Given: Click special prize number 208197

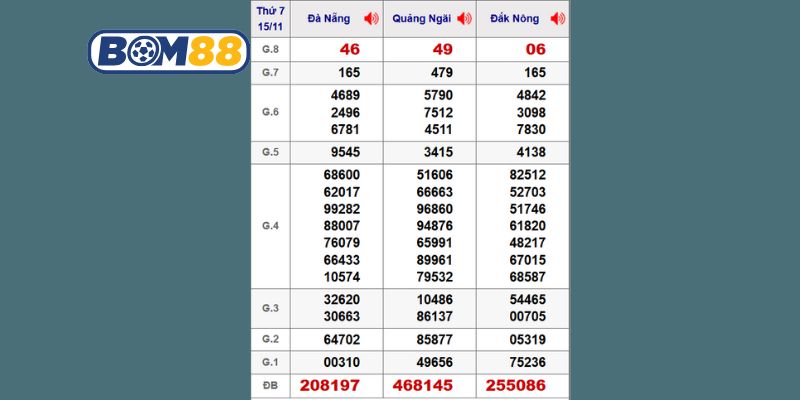Looking at the screenshot, I should (330, 386).
